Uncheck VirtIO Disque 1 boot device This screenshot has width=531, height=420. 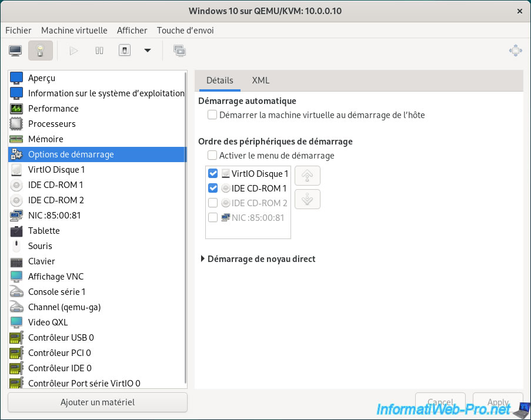pyautogui.click(x=213, y=173)
